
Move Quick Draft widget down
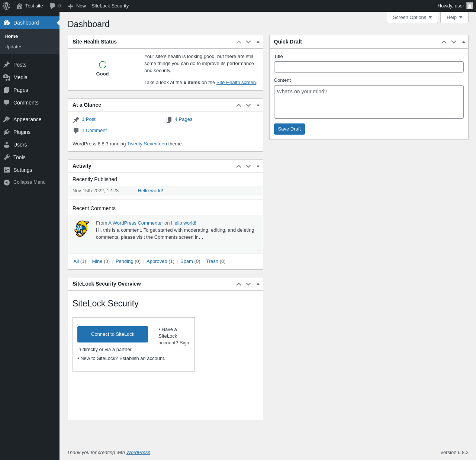tap(454, 42)
